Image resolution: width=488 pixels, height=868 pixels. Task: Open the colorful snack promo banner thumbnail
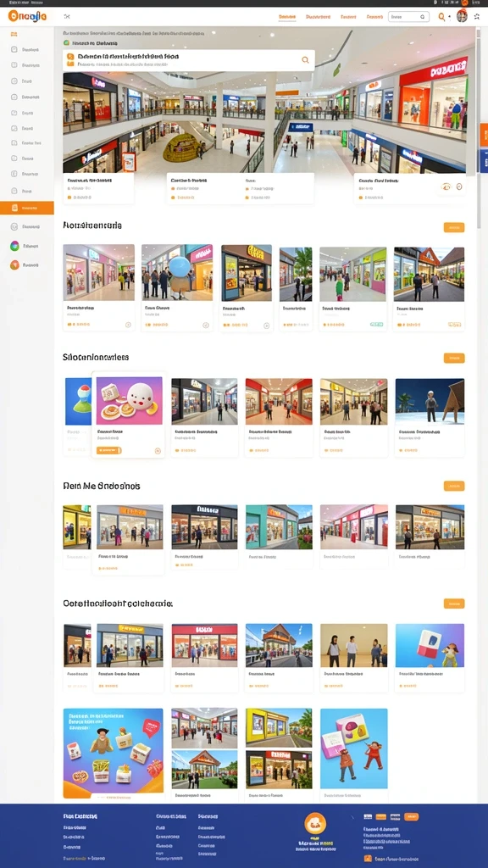(x=113, y=754)
